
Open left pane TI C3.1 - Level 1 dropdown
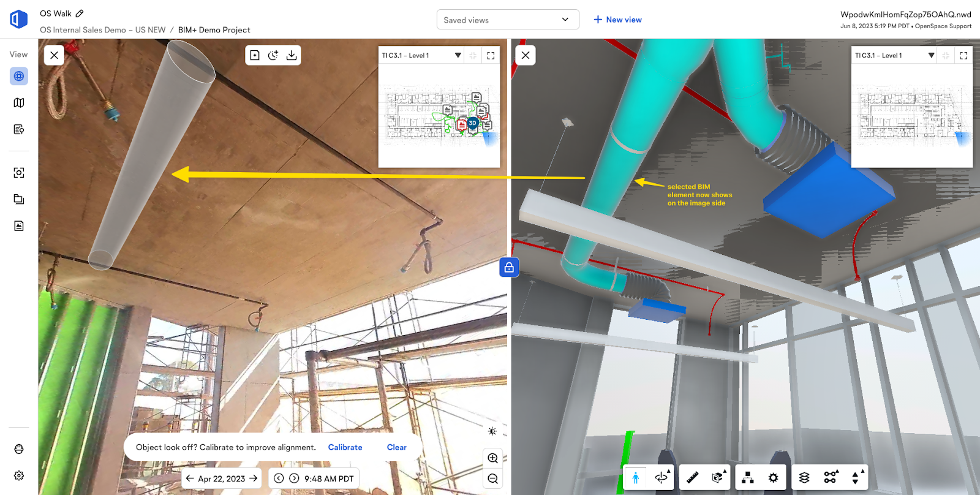[x=421, y=55]
